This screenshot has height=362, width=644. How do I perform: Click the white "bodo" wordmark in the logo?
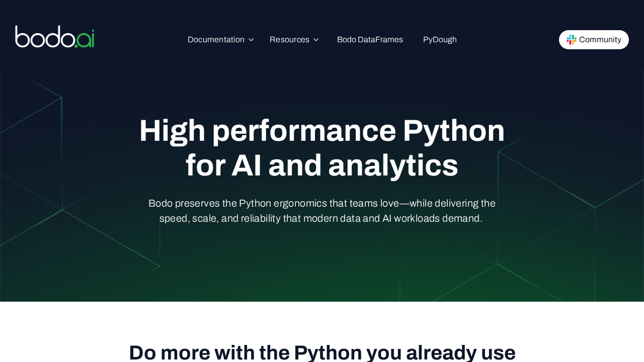[44, 37]
